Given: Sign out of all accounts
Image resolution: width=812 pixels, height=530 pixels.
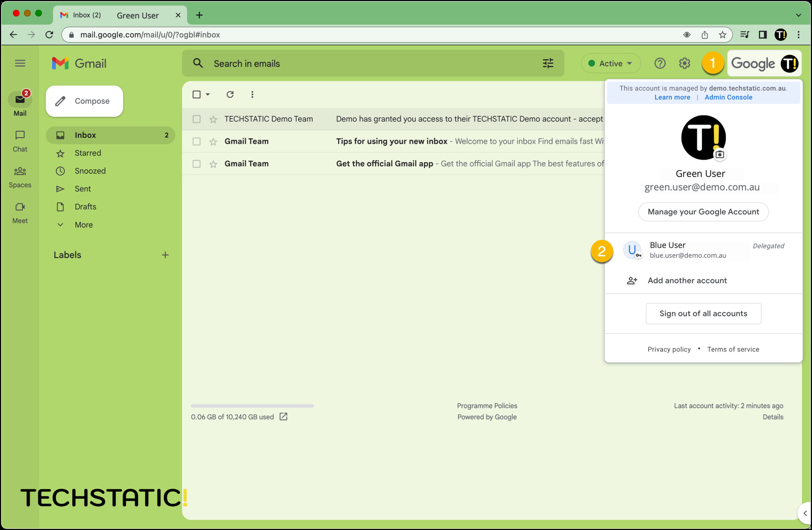Looking at the screenshot, I should pyautogui.click(x=703, y=313).
